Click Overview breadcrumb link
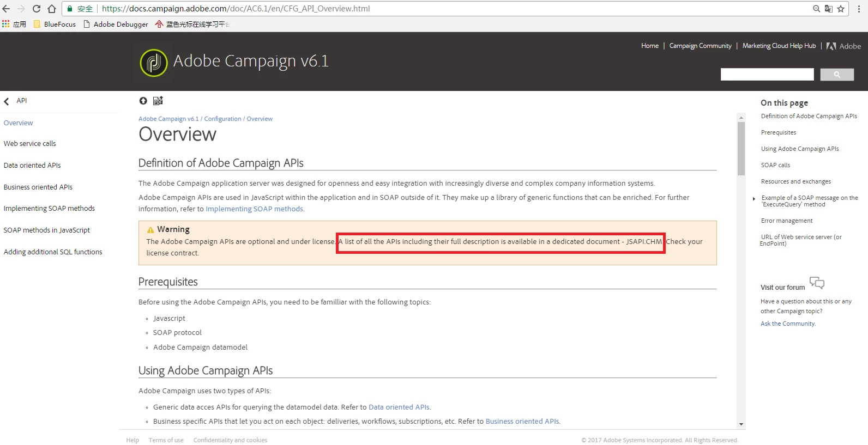The width and height of the screenshot is (868, 445). [260, 119]
